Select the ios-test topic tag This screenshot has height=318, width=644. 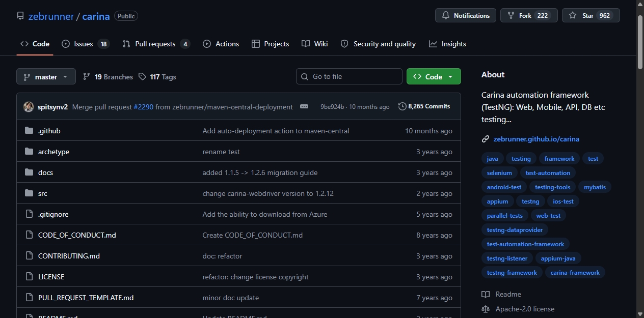(x=563, y=201)
